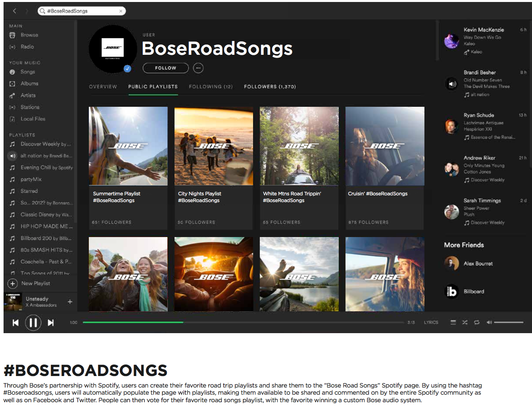Add Unsteady to your music with plus icon
Viewport: 532px width, 407px height.
point(70,302)
